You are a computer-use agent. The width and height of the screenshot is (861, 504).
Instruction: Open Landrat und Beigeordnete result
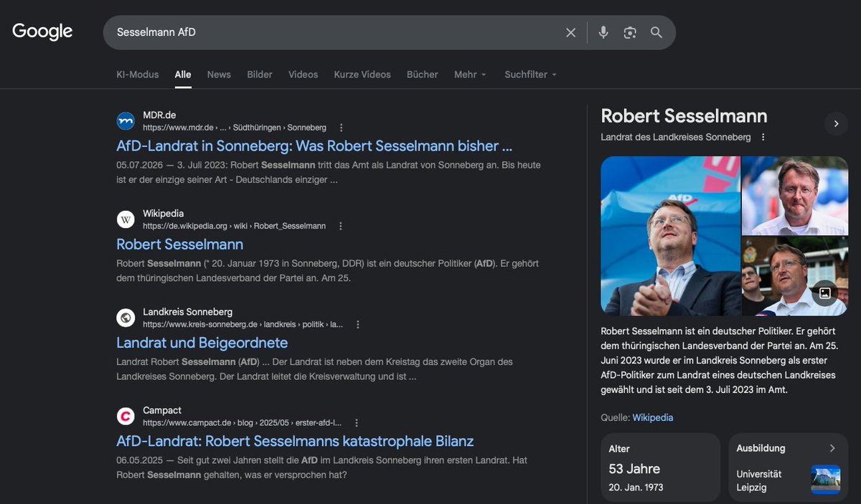(202, 343)
